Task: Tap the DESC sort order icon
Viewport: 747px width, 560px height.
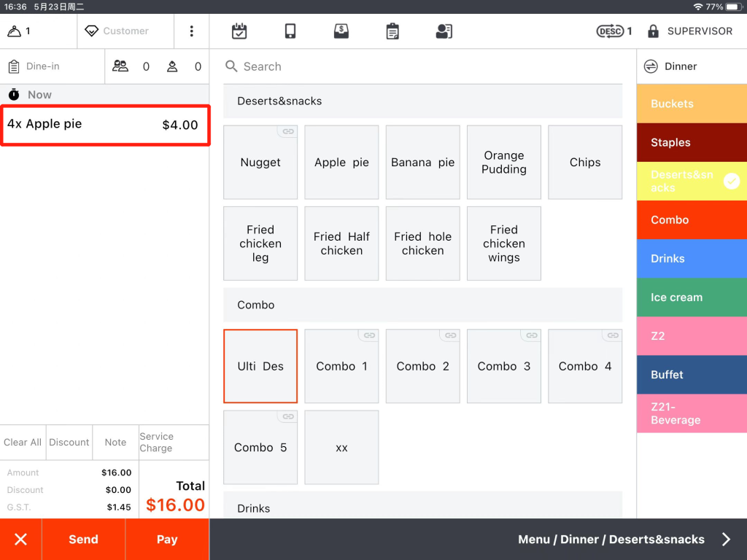Action: pyautogui.click(x=610, y=31)
